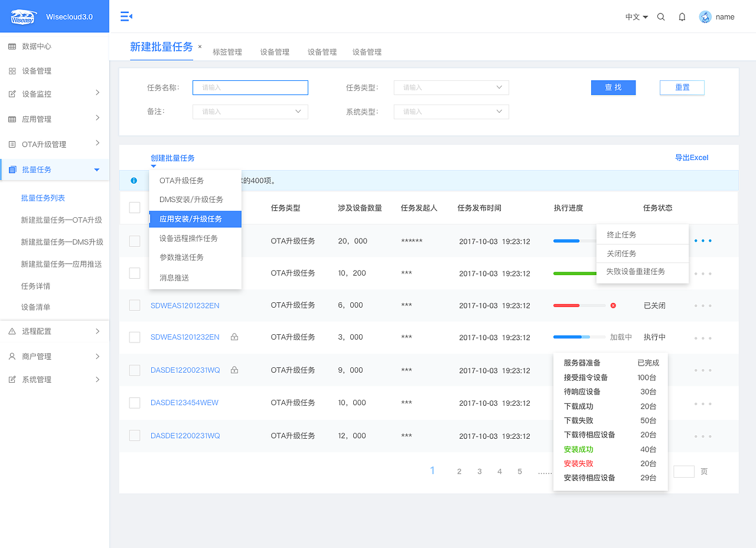Switch to the 标签管理 tab

tap(228, 52)
